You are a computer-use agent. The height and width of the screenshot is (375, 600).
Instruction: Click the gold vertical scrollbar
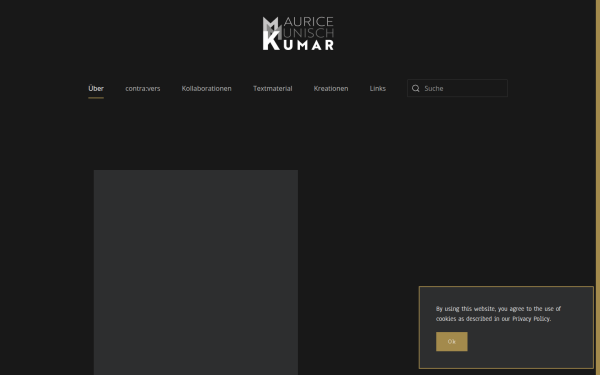click(598, 188)
